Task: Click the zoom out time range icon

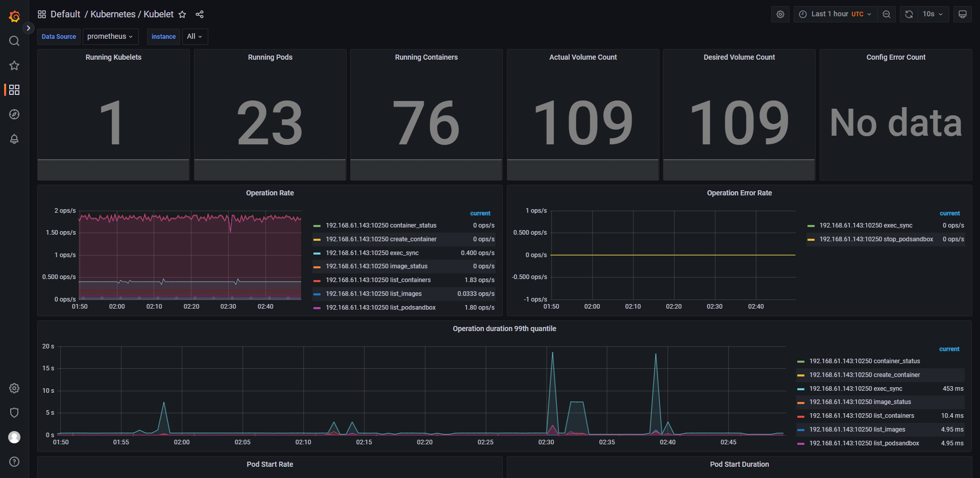Action: (x=887, y=14)
